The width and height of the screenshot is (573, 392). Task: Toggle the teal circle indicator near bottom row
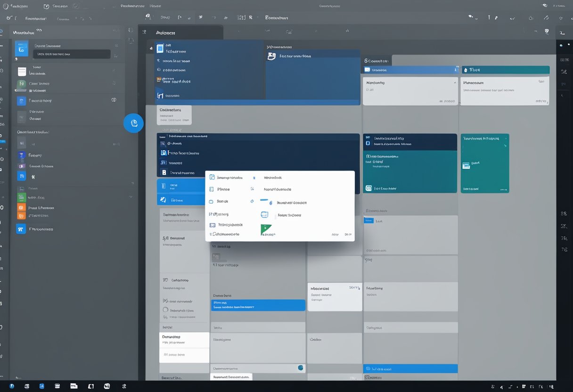(x=301, y=367)
